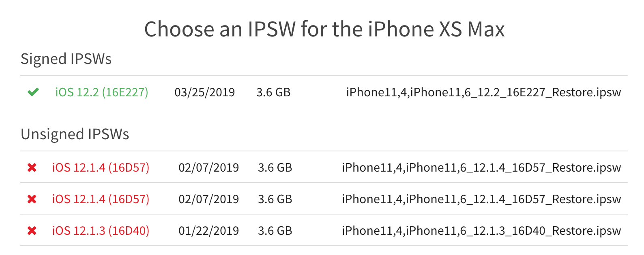644x255 pixels.
Task: Click the signing status icon for iOS 12.2 (16E227)
Action: tap(33, 93)
